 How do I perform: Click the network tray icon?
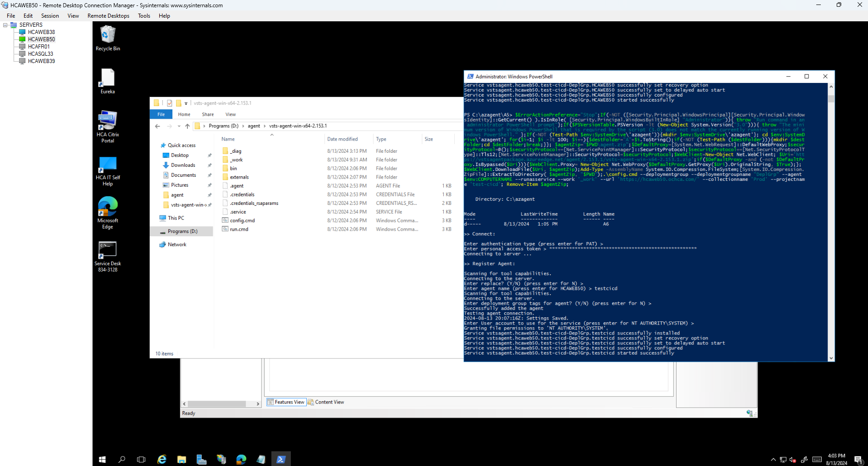[x=783, y=460]
